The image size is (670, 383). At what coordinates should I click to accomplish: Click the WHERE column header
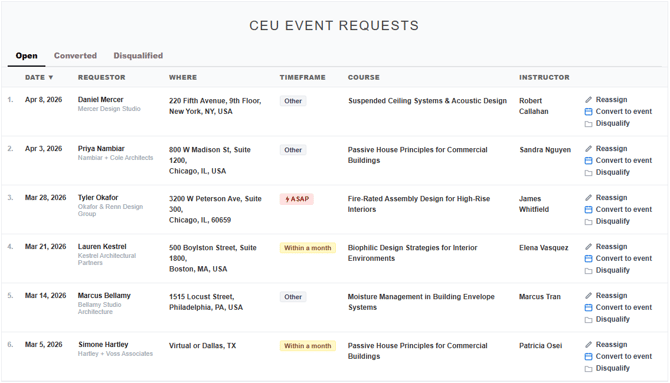point(183,77)
